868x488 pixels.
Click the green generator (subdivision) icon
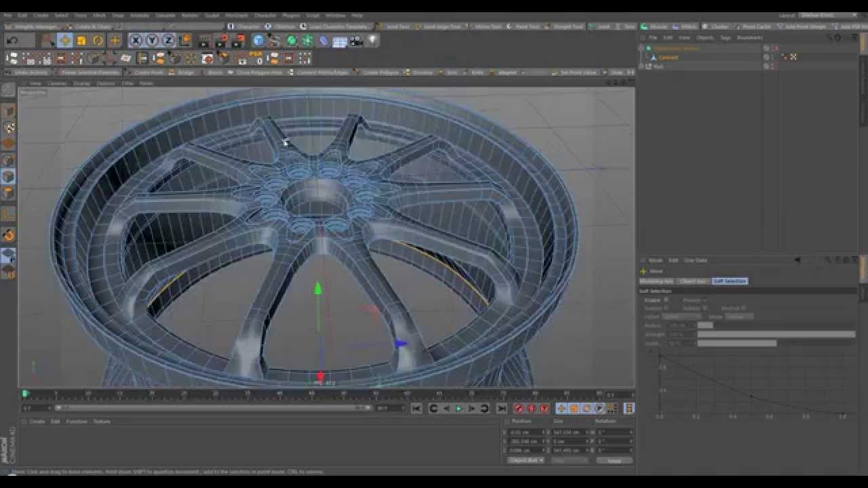(292, 41)
